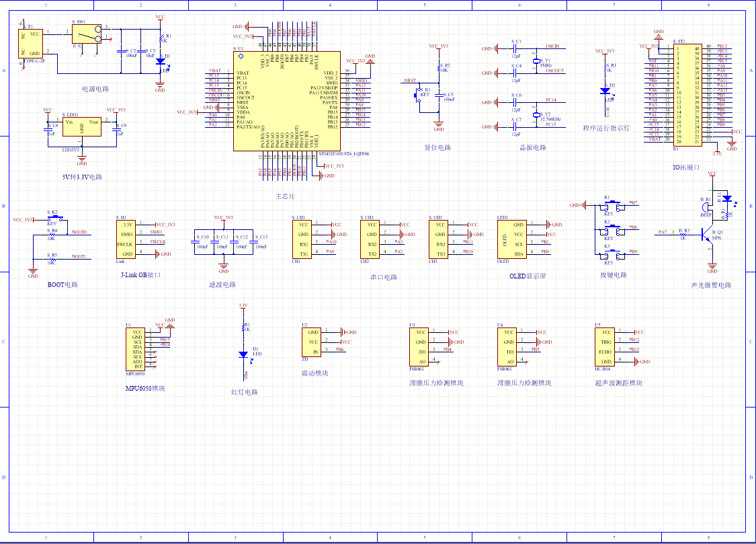Image resolution: width=756 pixels, height=544 pixels.
Task: Click the MPU6050 U1 module block
Action: click(x=136, y=350)
